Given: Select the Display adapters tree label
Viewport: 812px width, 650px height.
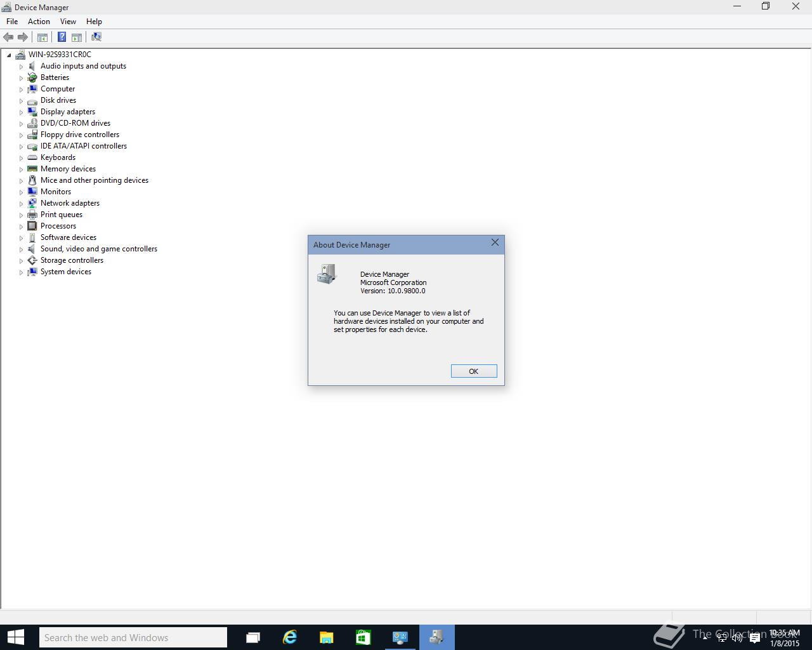Looking at the screenshot, I should pos(68,112).
